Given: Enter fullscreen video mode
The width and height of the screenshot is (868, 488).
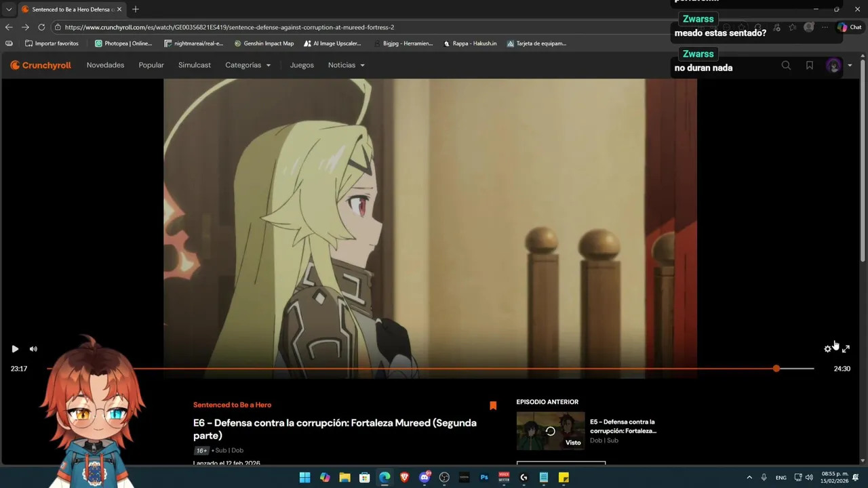Looking at the screenshot, I should click(846, 349).
